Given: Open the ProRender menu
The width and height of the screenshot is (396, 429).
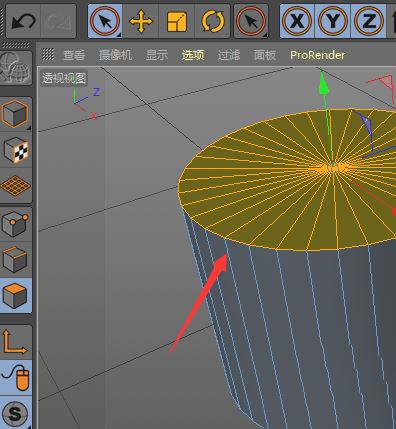Looking at the screenshot, I should click(317, 55).
